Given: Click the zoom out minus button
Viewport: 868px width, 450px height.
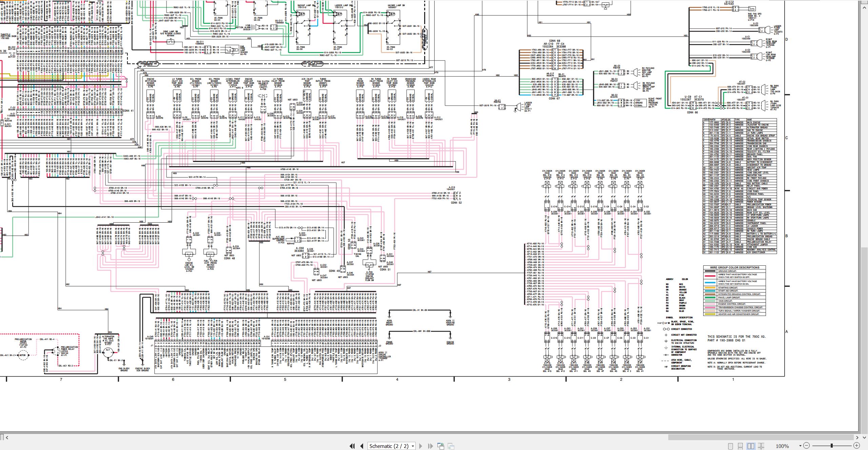Looking at the screenshot, I should [x=807, y=446].
